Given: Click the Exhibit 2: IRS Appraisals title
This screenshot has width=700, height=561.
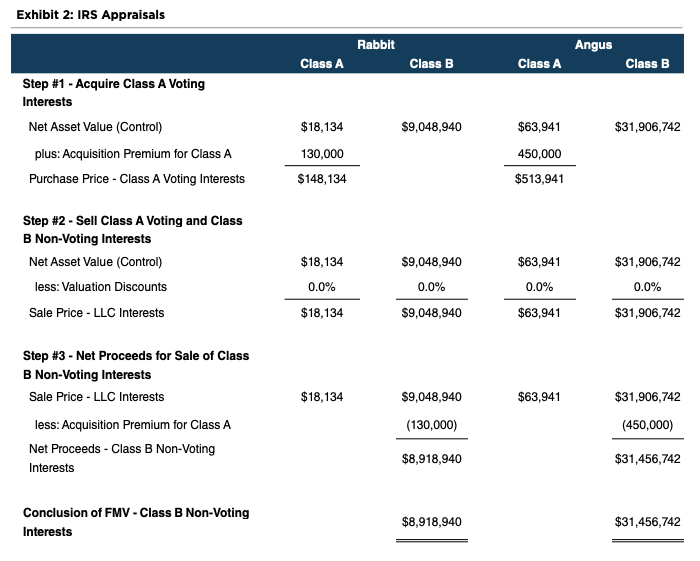Looking at the screenshot, I should (91, 15).
